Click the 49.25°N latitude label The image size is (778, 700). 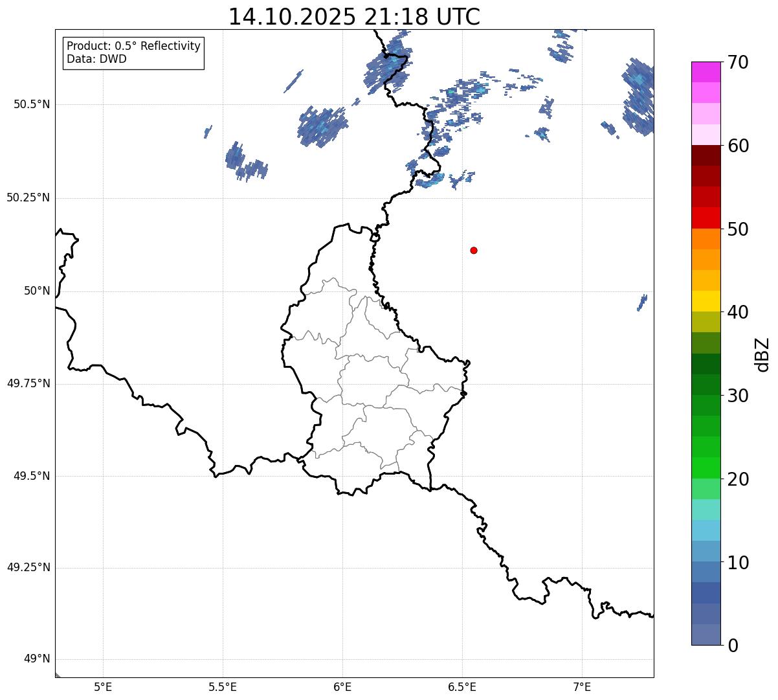(x=28, y=567)
